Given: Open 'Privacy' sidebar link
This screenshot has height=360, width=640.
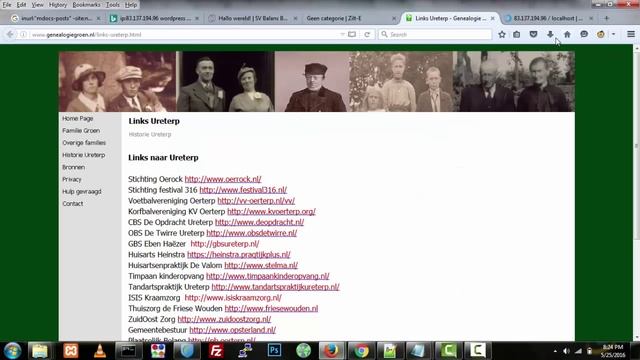Looking at the screenshot, I should 72,179.
